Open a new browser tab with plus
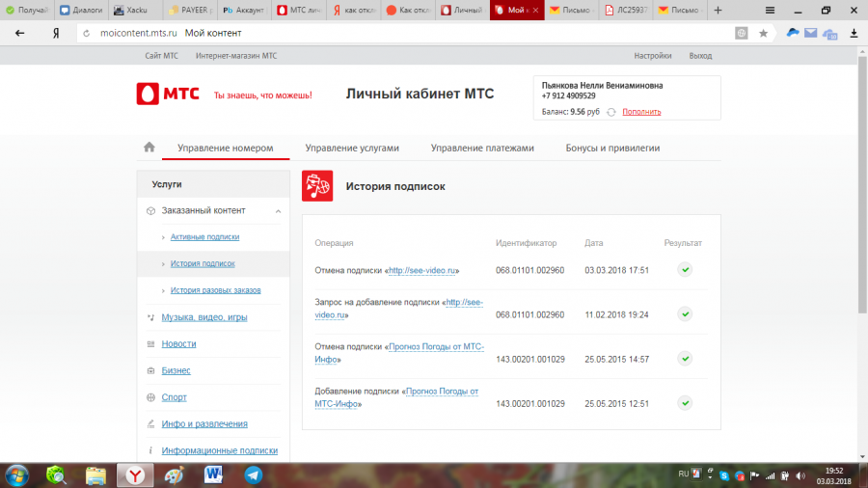Image resolution: width=868 pixels, height=488 pixels. tap(718, 10)
